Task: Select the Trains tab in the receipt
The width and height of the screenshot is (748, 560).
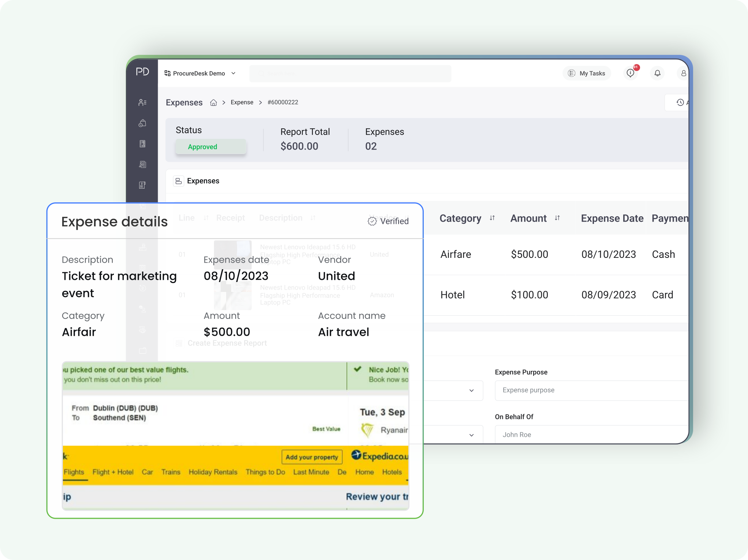Action: point(171,472)
